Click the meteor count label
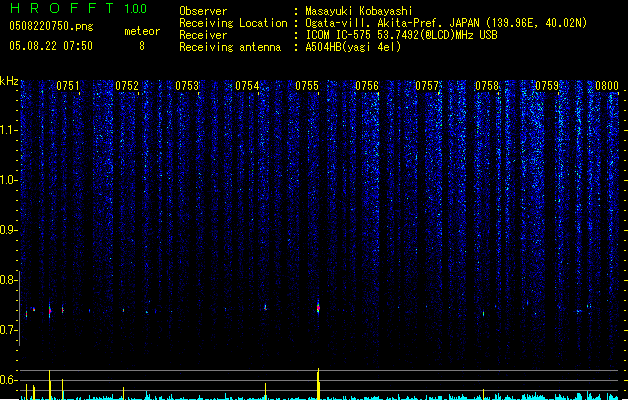The image size is (629, 400). click(x=142, y=31)
